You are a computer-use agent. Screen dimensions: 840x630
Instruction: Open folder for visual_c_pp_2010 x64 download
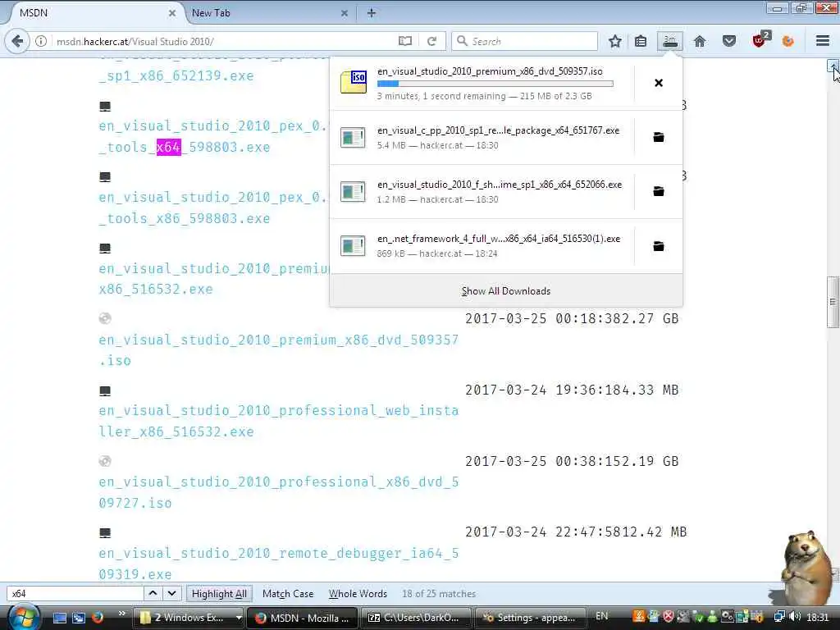[659, 137]
